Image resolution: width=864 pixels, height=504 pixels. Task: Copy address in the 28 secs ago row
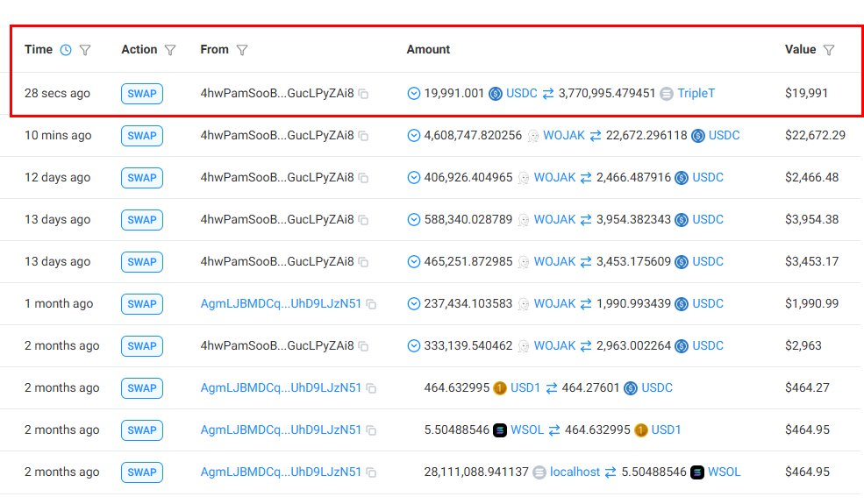point(363,94)
